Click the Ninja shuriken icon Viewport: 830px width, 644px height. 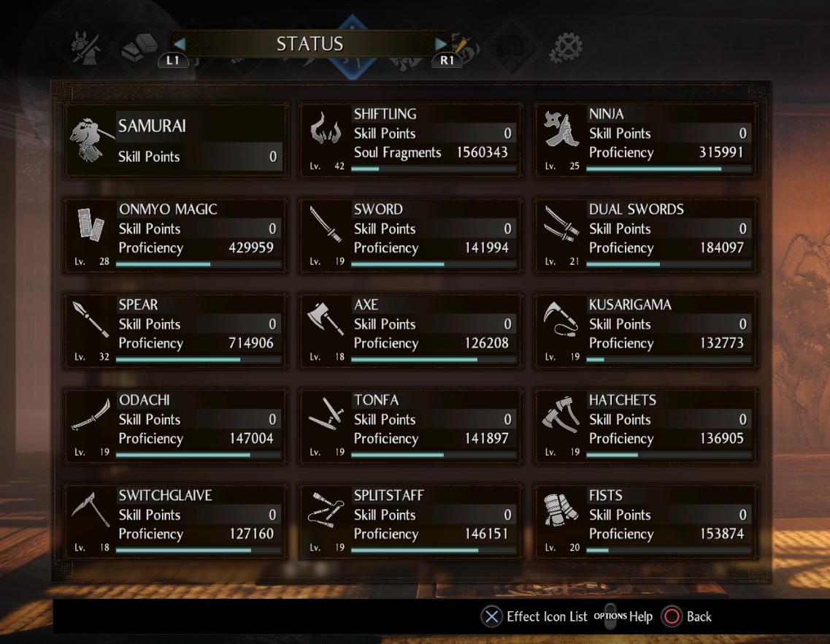tap(561, 129)
